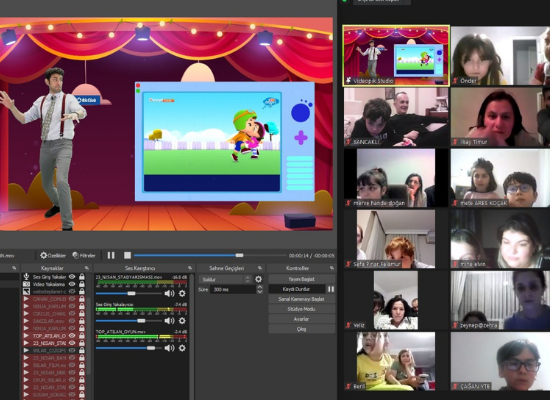
Task: Select the websiteplanet window capture source icon
Action: point(26,292)
